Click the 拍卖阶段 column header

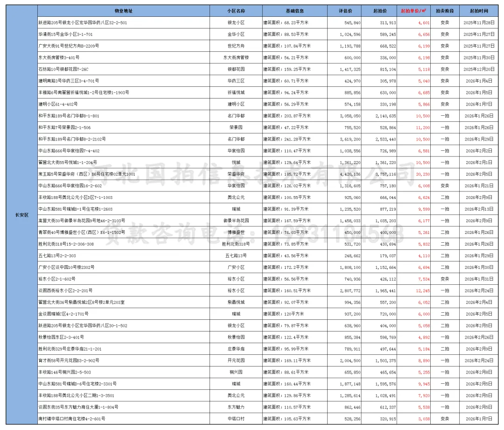click(445, 11)
